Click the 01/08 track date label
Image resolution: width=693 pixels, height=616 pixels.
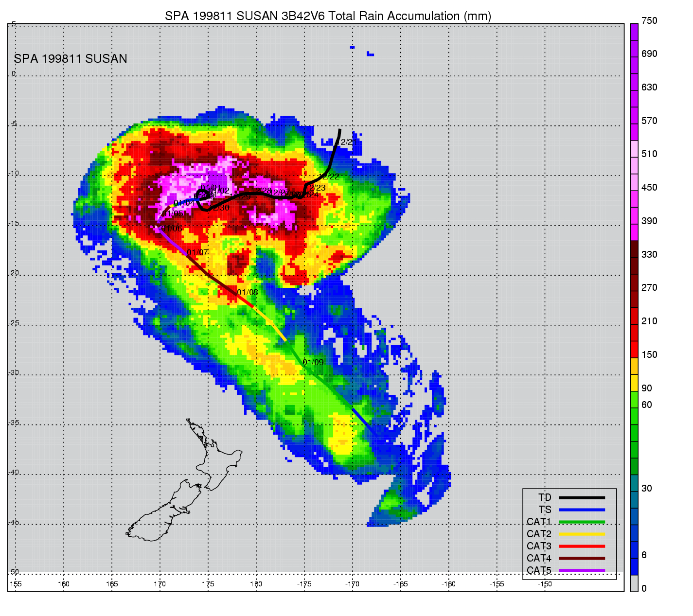pos(247,293)
